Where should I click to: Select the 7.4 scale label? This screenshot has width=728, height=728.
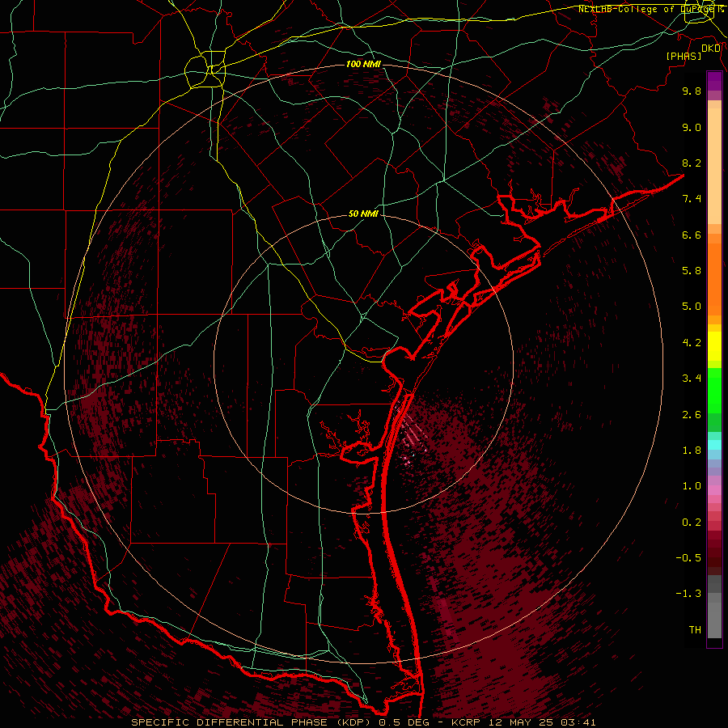click(692, 199)
